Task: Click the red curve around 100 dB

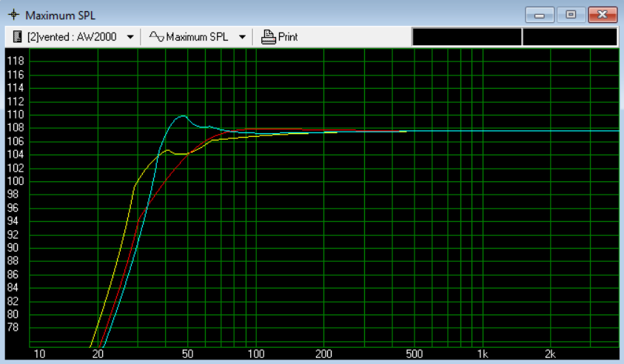Action: coord(166,180)
